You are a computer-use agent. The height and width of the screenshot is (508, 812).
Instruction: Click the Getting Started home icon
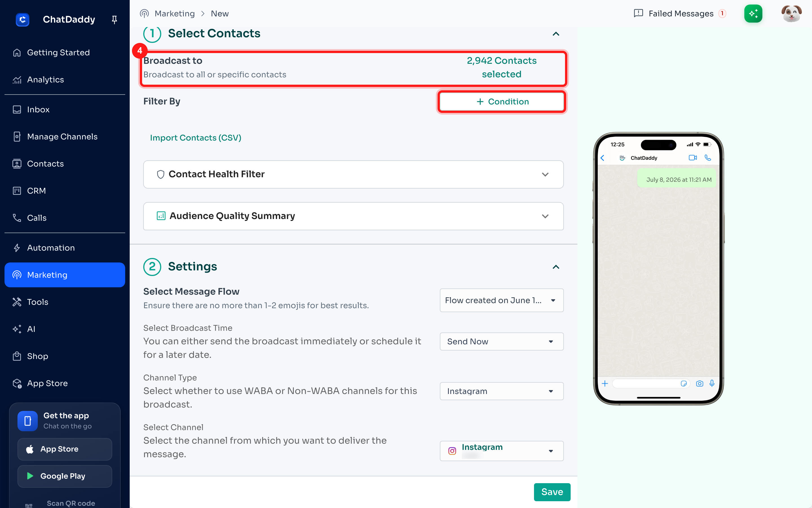[x=17, y=53]
